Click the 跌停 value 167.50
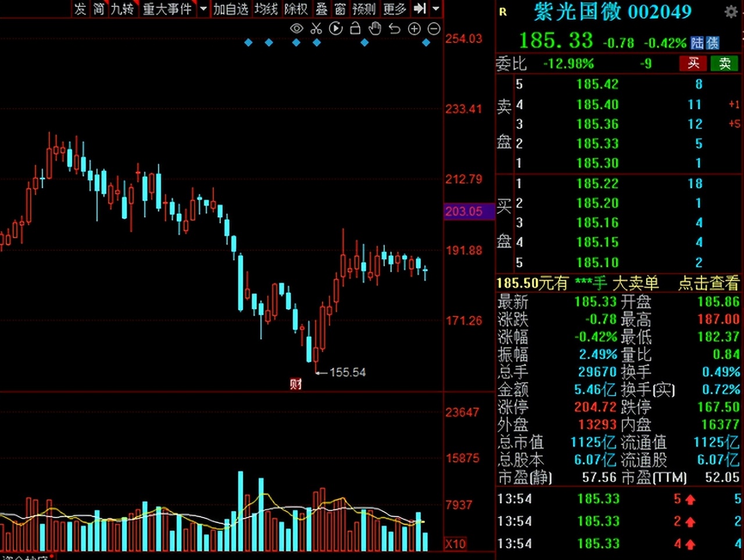744x560 pixels. coord(718,407)
